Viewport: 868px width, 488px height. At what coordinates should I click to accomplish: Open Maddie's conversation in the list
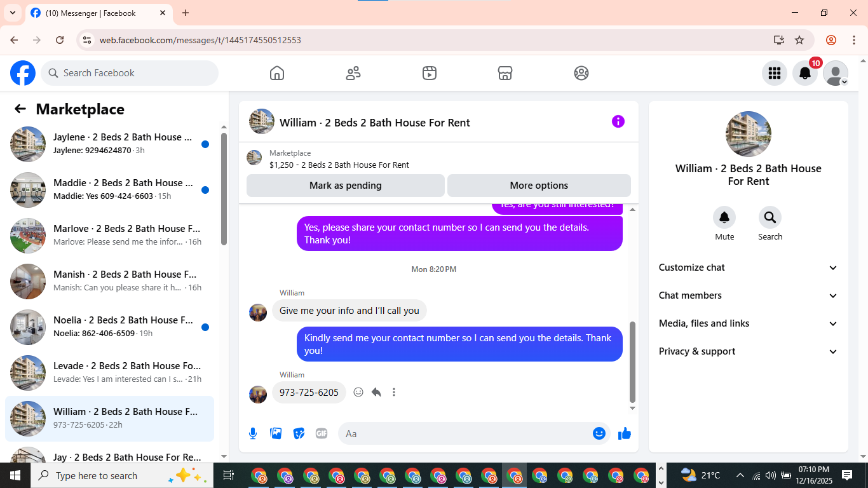pos(109,190)
